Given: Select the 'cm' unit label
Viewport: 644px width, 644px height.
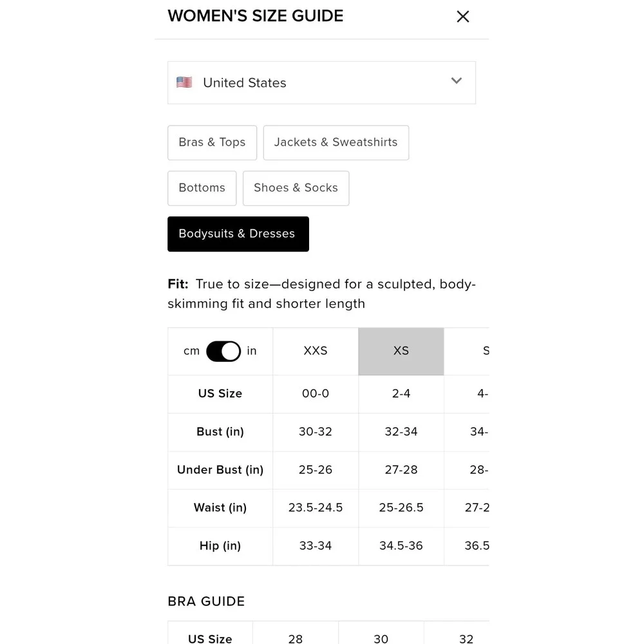Looking at the screenshot, I should (x=191, y=351).
